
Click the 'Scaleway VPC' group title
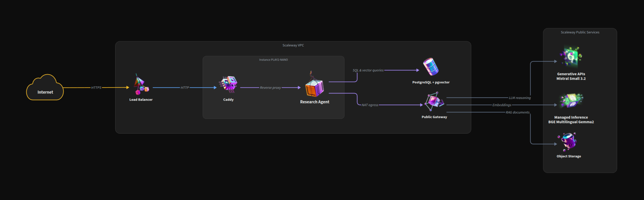(293, 45)
